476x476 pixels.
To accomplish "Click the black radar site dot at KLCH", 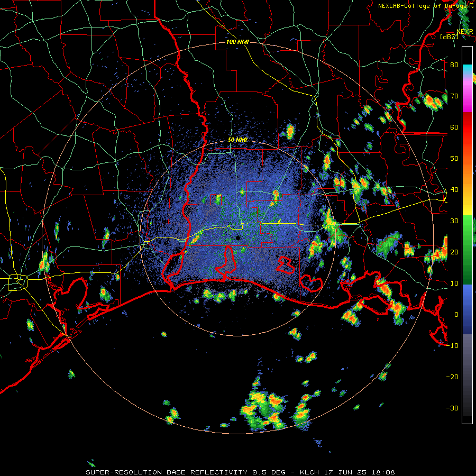I will (x=238, y=238).
